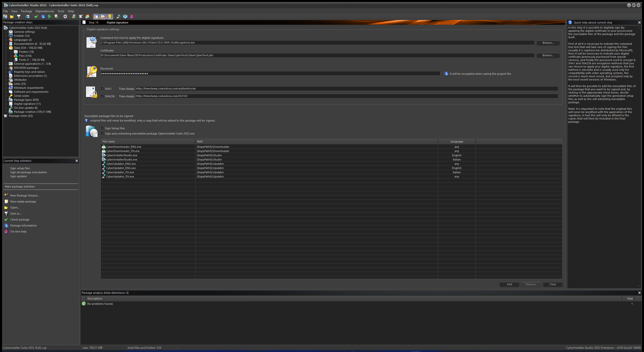
Task: Click the Certificate path field
Action: coord(317,55)
